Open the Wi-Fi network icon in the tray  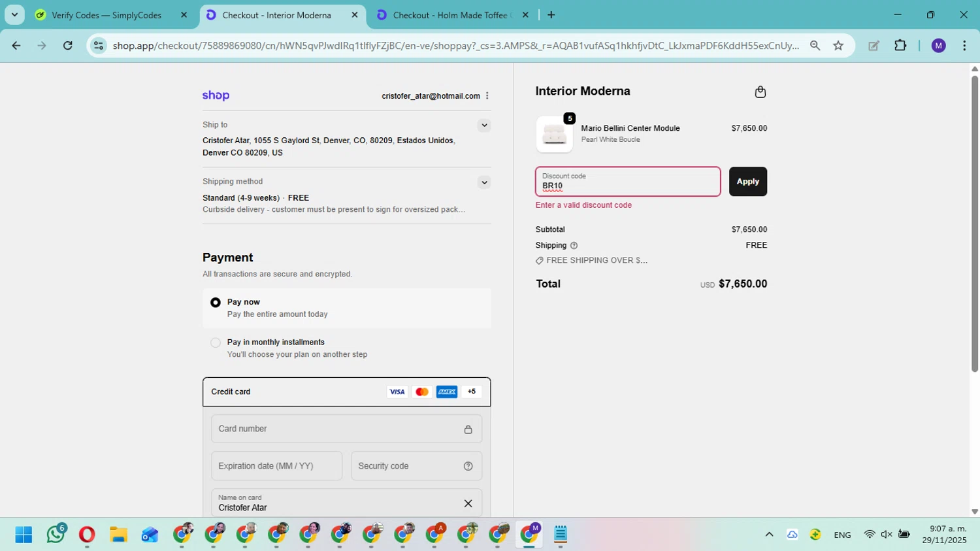[x=869, y=535]
